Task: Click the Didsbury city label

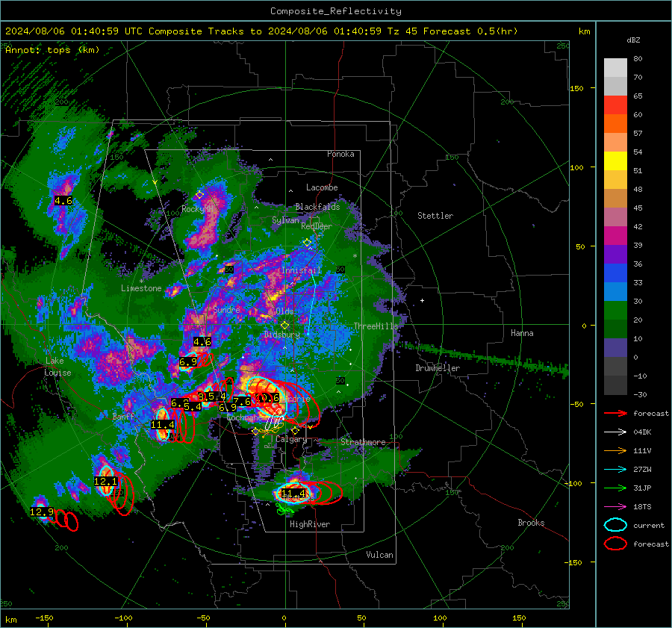Action: 282,335
